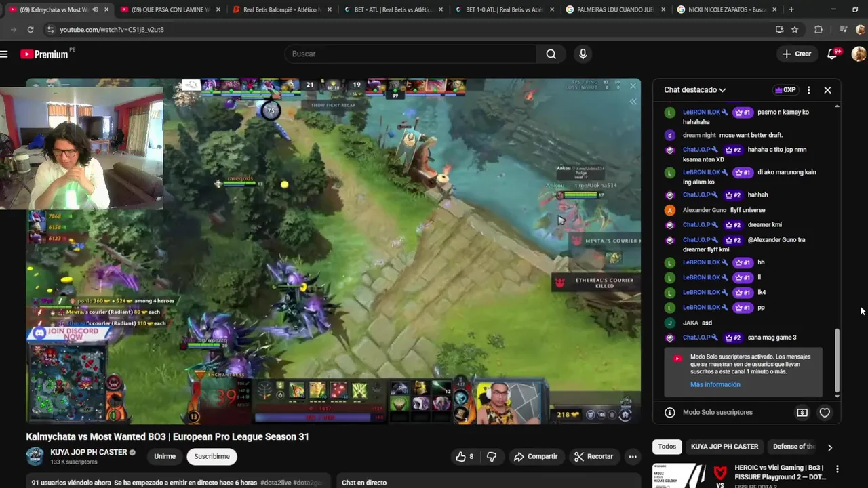
Task: Close the live chat panel
Action: 827,90
